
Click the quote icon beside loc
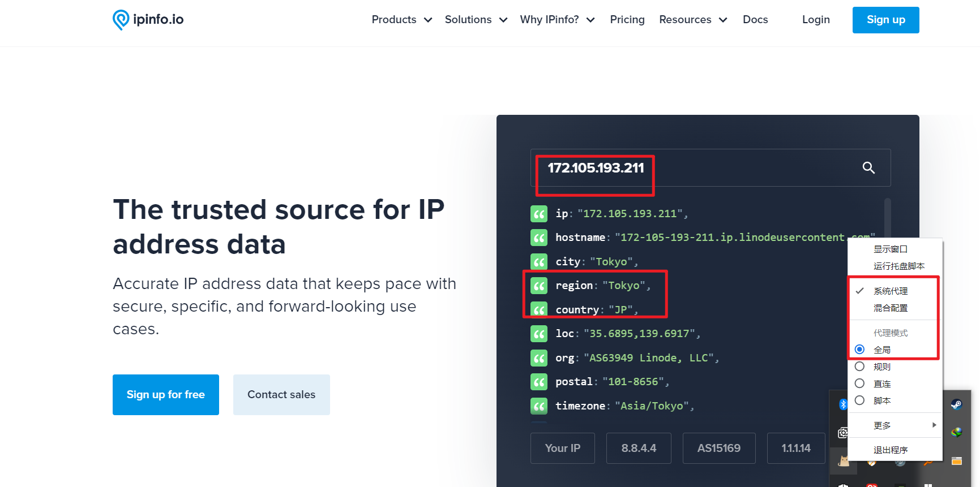click(539, 334)
